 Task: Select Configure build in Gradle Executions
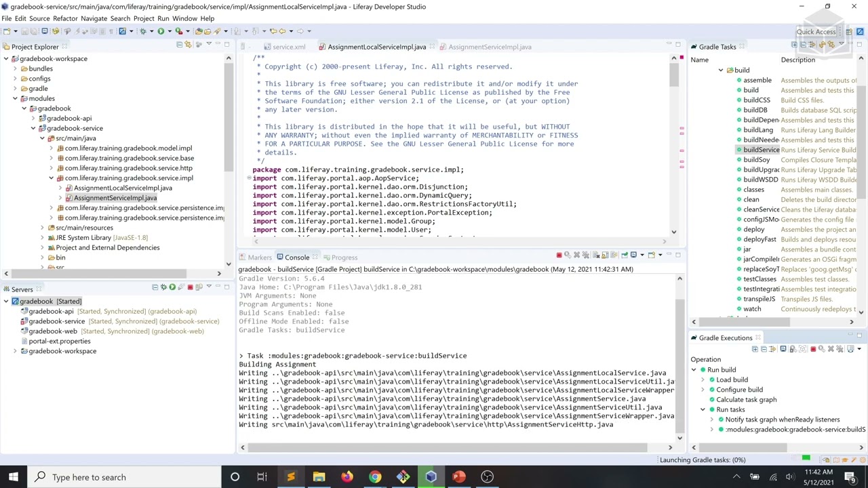pos(739,390)
